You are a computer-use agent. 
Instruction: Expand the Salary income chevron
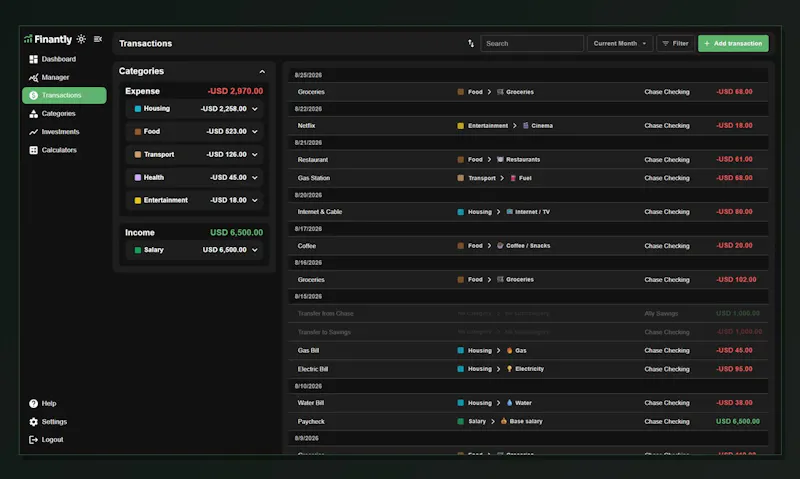tap(255, 250)
